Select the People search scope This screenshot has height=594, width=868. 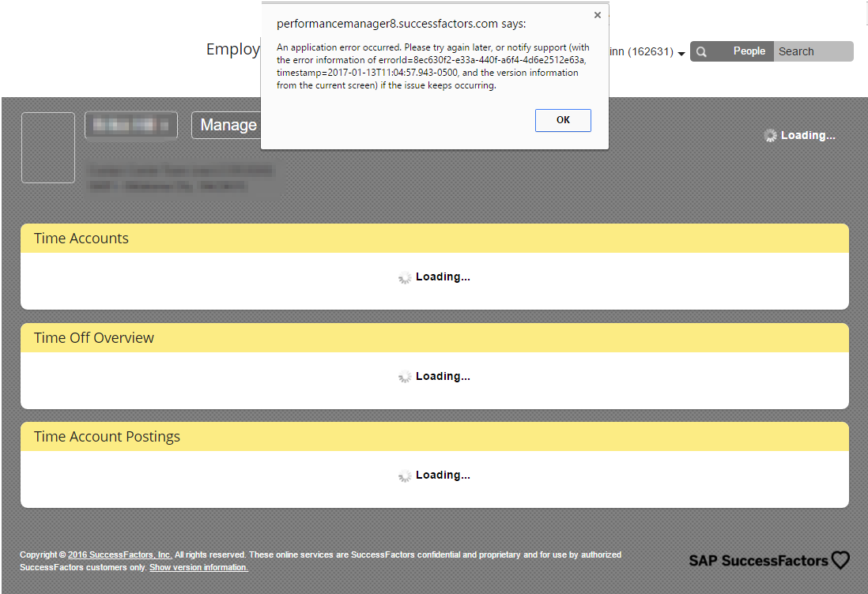point(749,51)
